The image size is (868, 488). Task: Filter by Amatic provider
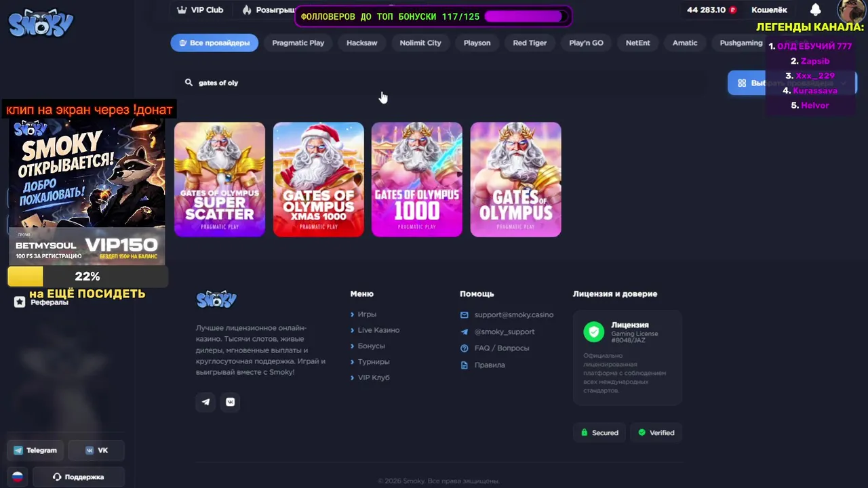pyautogui.click(x=685, y=43)
